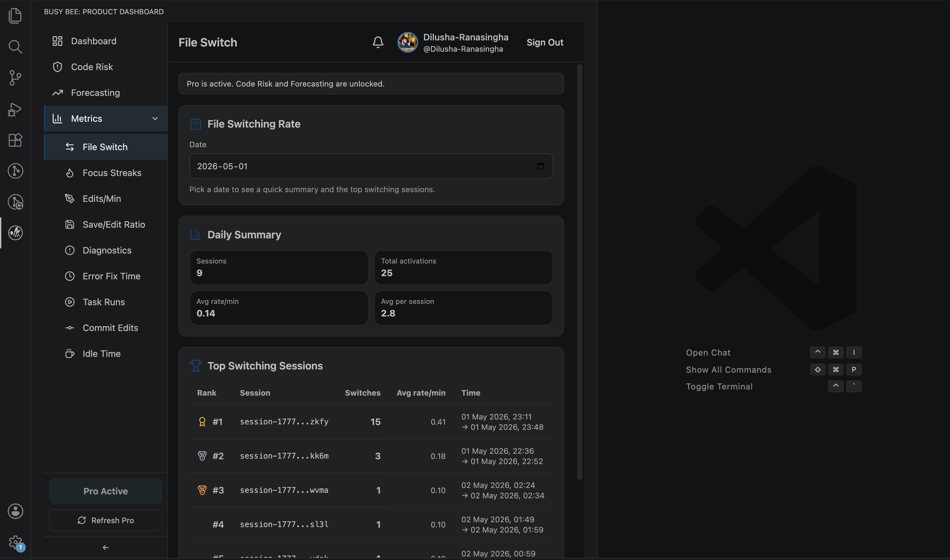950x560 pixels.
Task: Open the Focus Streaks metric
Action: 106,173
